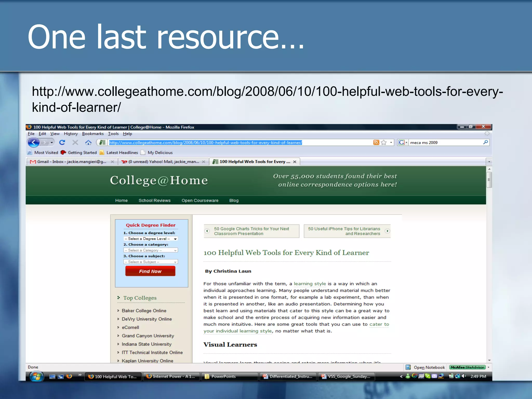Click the Open Notebook icon in status bar

pyautogui.click(x=408, y=367)
